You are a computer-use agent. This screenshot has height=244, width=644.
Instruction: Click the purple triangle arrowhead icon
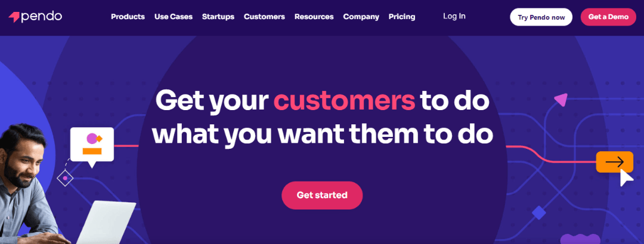(x=560, y=100)
